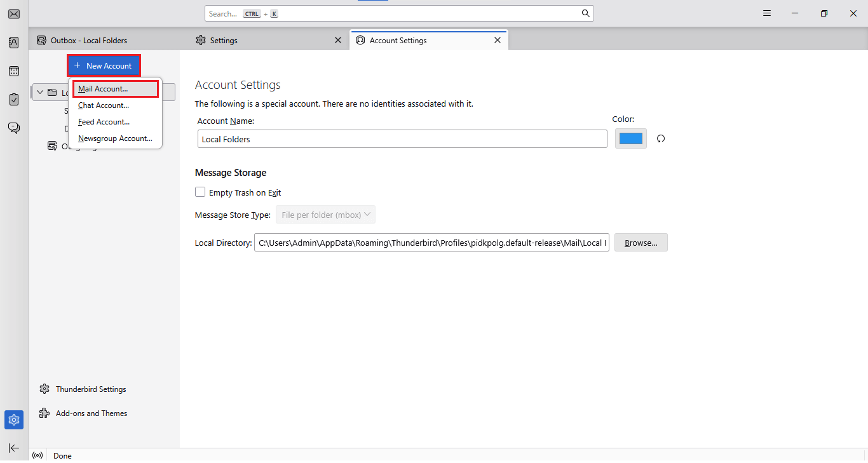Click the randomize color icon next to the swatch

[660, 138]
